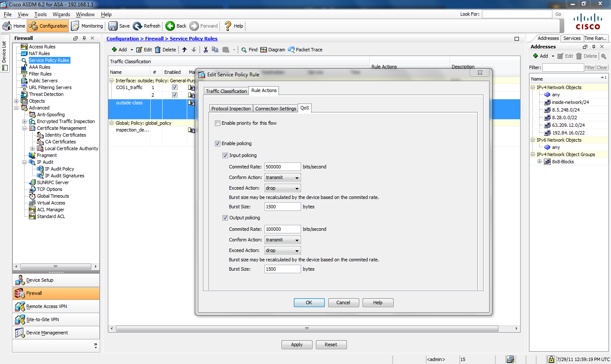The image size is (611, 364).
Task: Open the Add dropdown arrow in rules toolbar
Action: tap(132, 50)
